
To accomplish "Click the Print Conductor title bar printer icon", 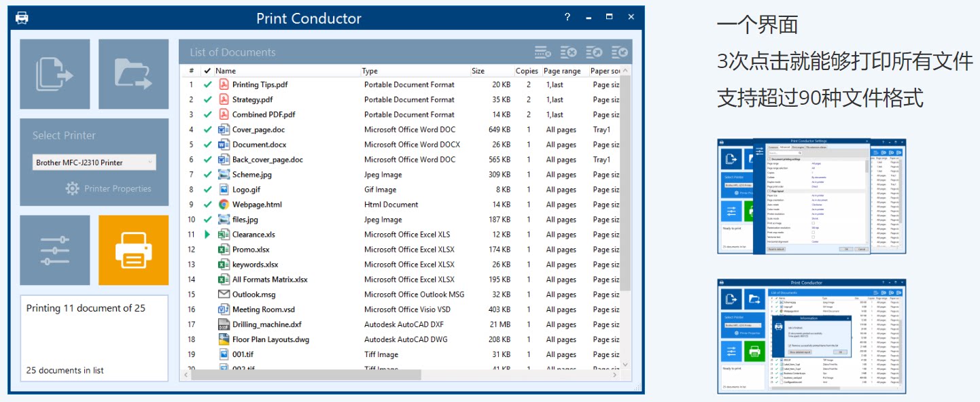I will coord(22,18).
